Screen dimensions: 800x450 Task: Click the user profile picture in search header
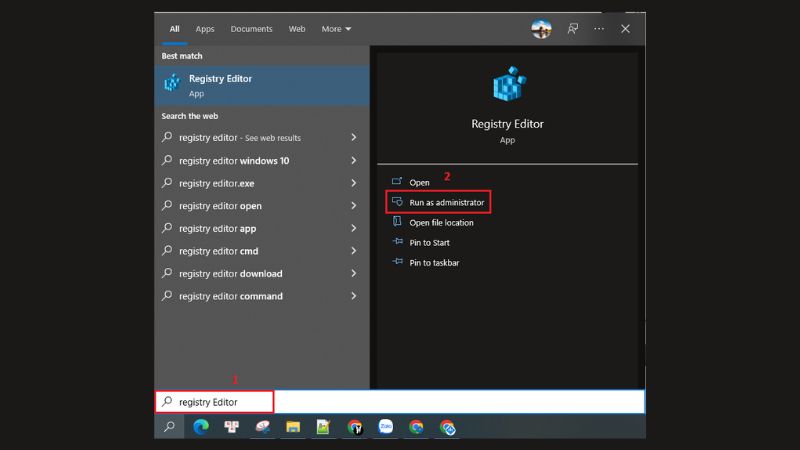point(541,29)
